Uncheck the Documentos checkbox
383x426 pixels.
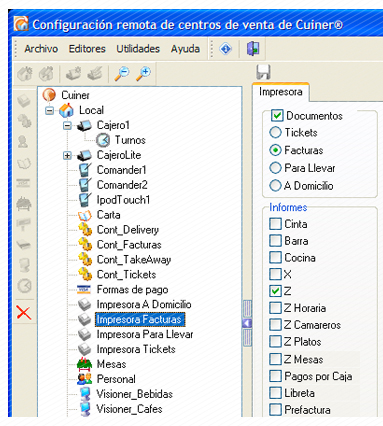pos(277,116)
